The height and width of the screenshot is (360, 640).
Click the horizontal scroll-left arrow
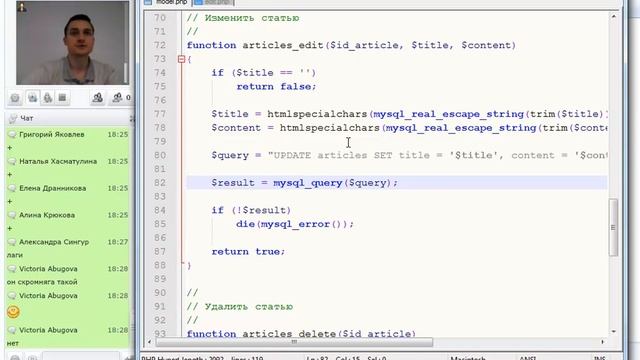coord(149,342)
